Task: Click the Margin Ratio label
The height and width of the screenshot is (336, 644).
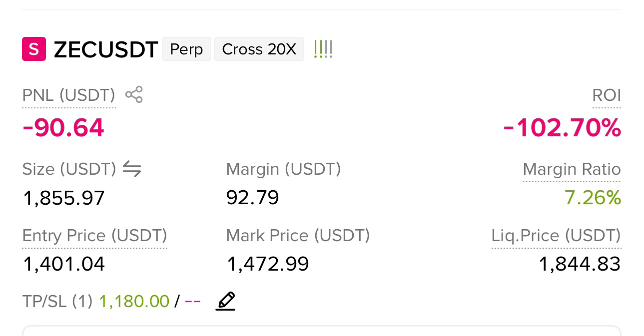Action: [572, 169]
